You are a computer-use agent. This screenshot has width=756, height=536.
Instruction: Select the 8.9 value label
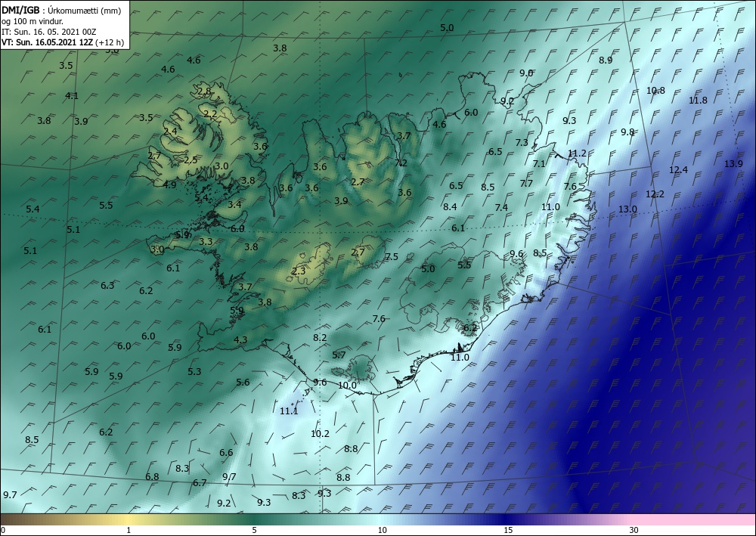tap(606, 60)
